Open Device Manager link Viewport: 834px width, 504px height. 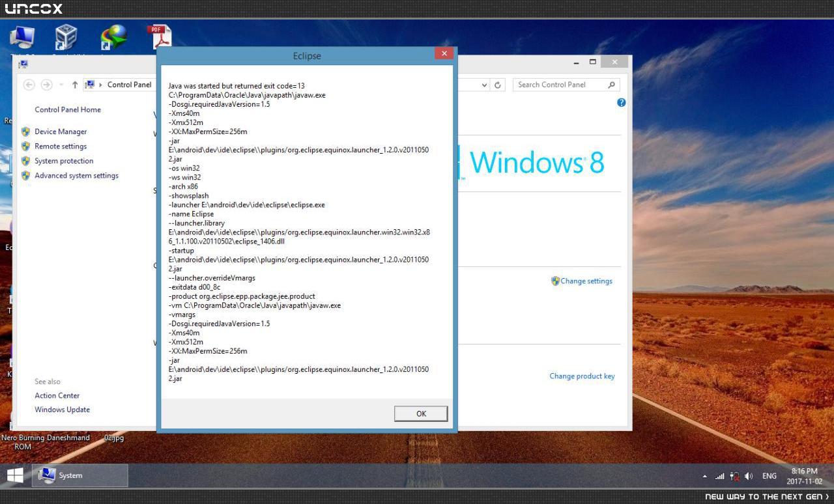pos(61,132)
